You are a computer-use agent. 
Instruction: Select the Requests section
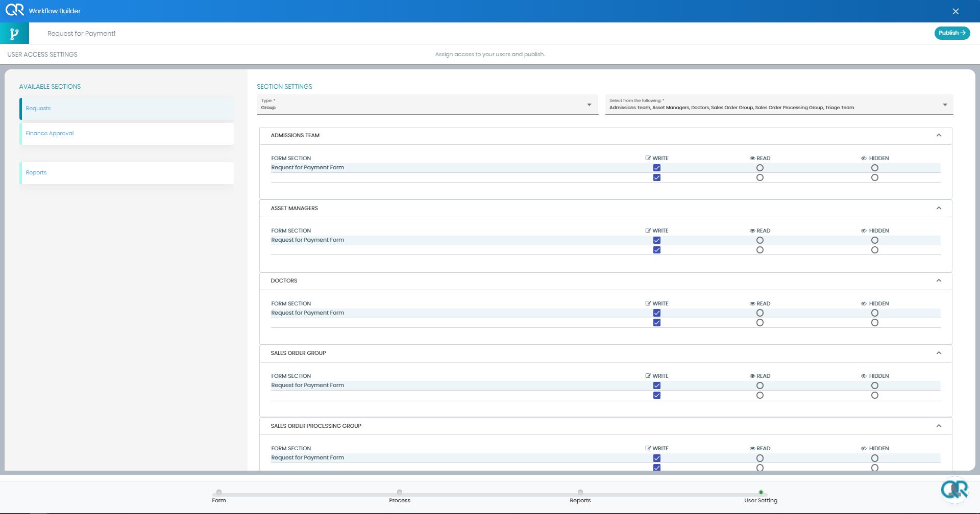[127, 109]
